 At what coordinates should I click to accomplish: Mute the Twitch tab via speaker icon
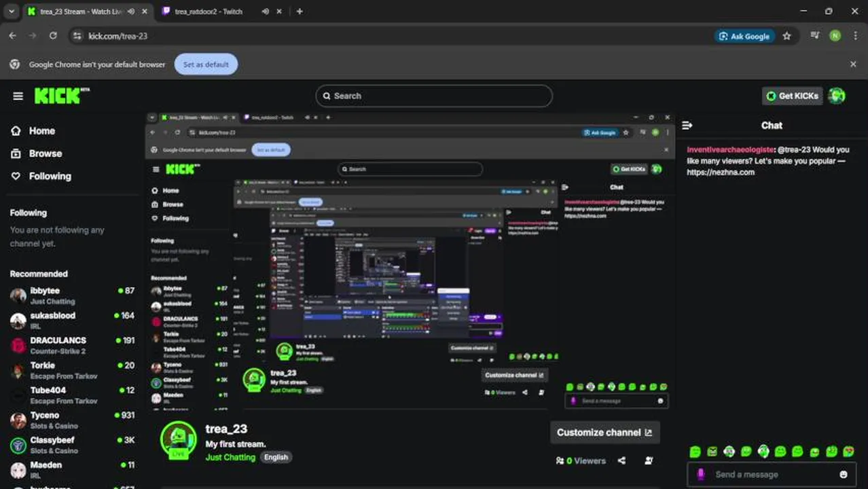point(266,12)
